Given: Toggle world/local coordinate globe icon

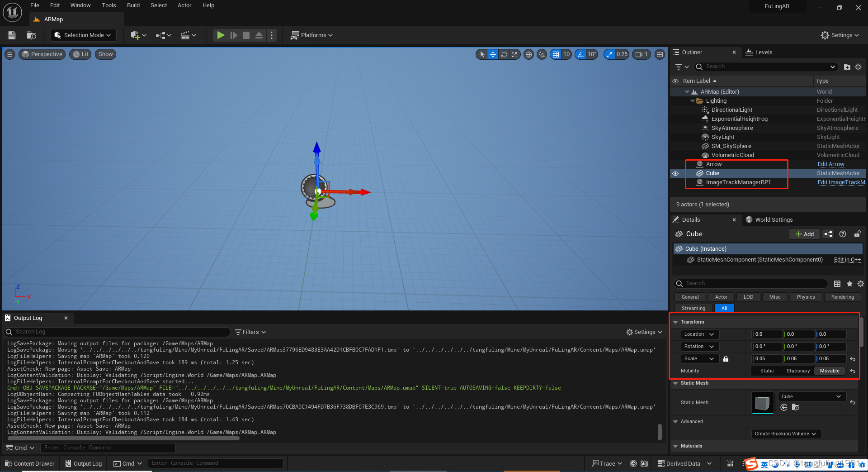Looking at the screenshot, I should click(528, 54).
